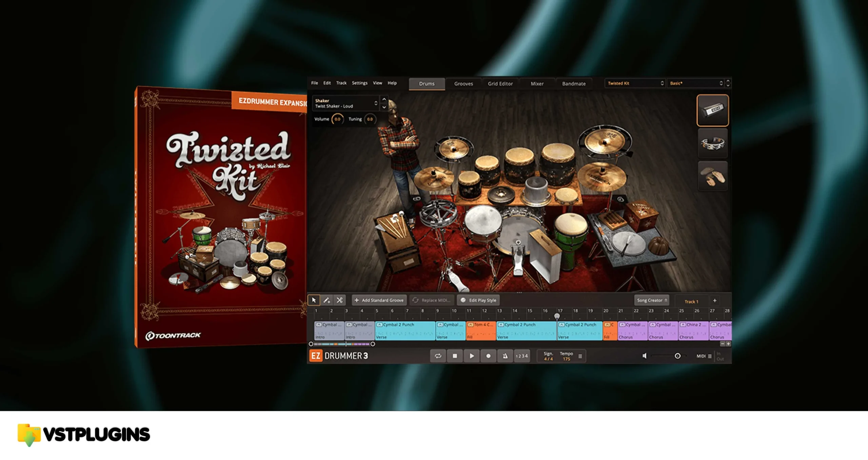This screenshot has height=460, width=868.
Task: Switch to the Grooves tab
Action: [x=463, y=84]
